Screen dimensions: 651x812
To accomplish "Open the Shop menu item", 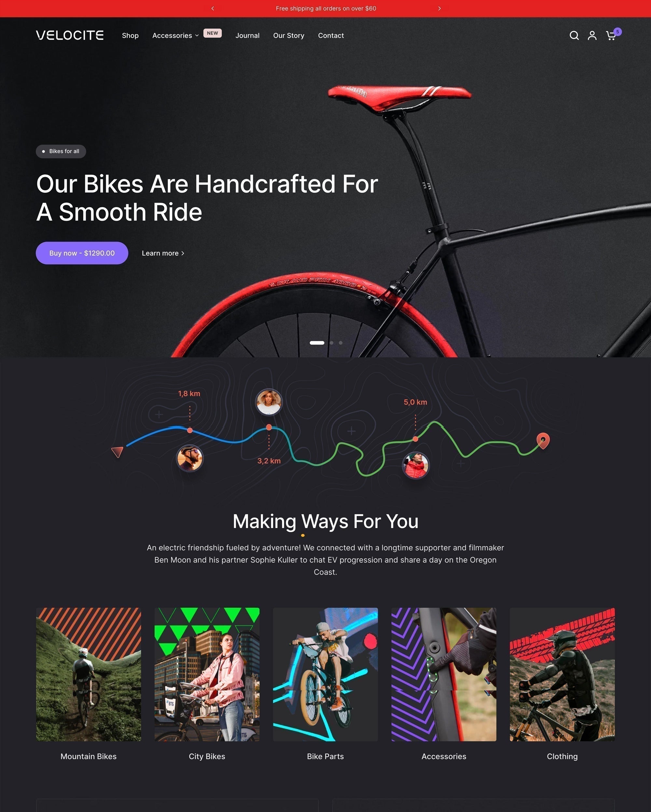I will pyautogui.click(x=130, y=35).
